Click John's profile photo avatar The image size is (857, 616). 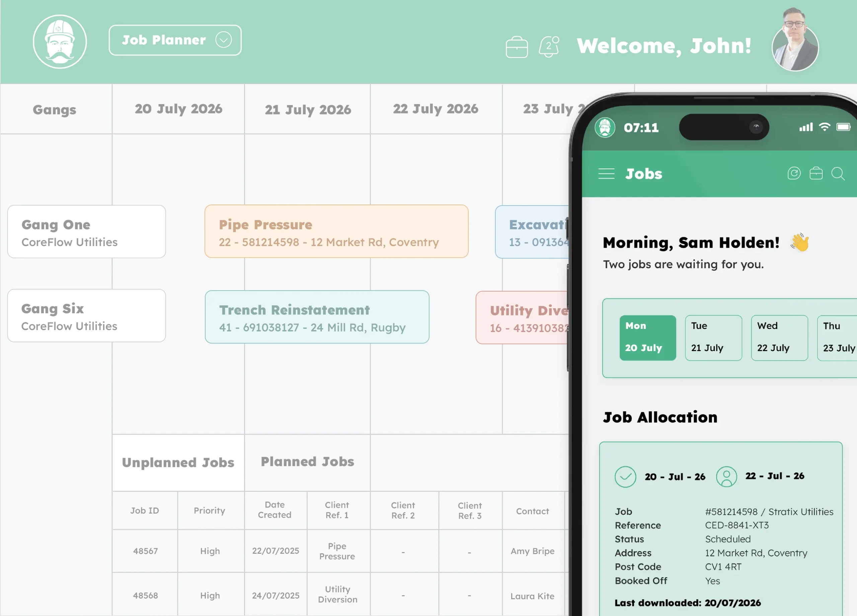pyautogui.click(x=795, y=40)
